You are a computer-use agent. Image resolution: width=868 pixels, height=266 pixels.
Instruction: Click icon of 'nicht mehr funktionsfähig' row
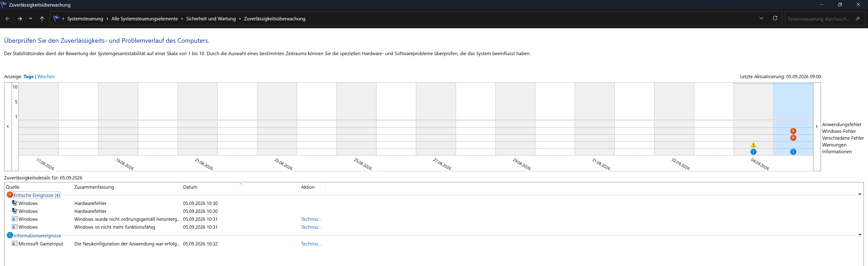pos(15,227)
